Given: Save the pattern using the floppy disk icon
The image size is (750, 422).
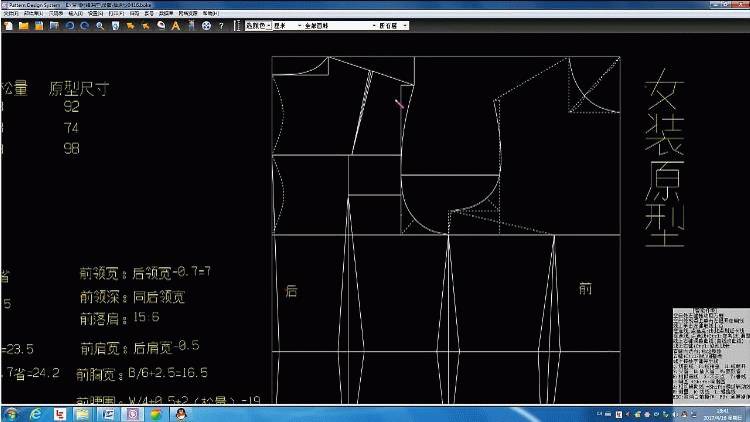Looking at the screenshot, I should [x=39, y=26].
